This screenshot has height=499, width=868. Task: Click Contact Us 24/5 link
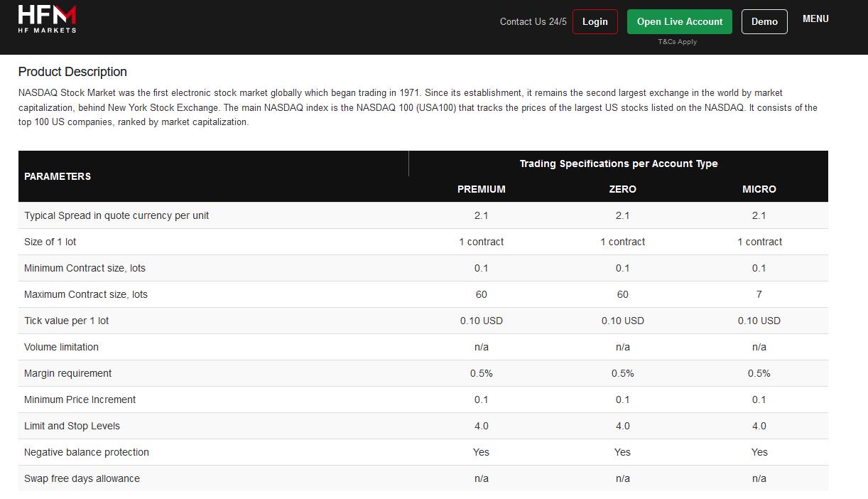click(x=533, y=22)
